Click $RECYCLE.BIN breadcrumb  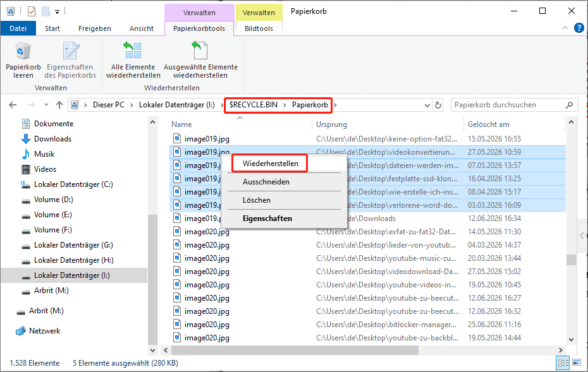[x=254, y=105]
